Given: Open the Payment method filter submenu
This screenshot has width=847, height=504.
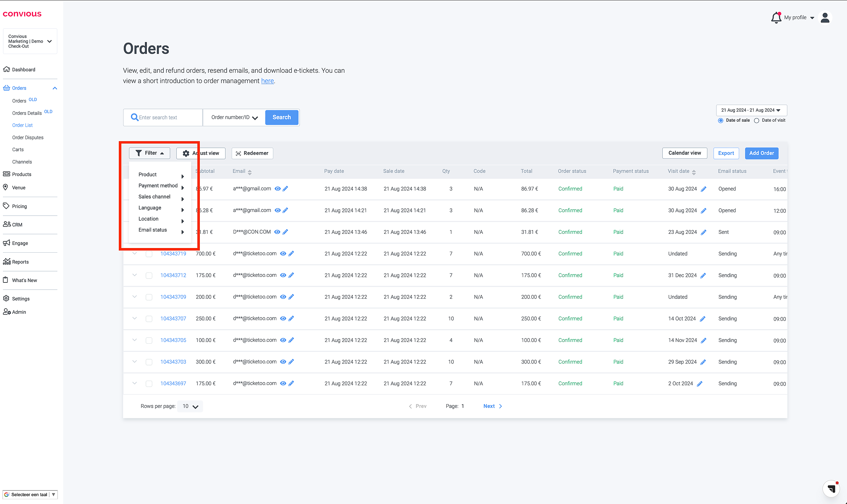Looking at the screenshot, I should point(158,186).
